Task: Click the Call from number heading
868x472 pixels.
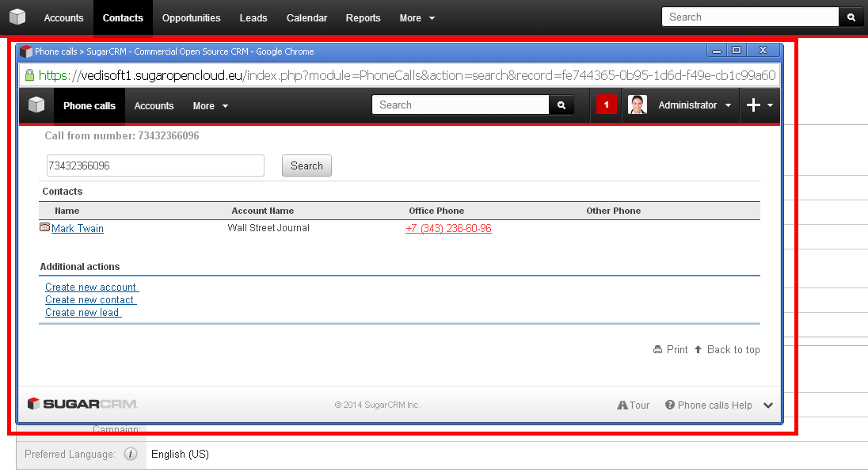Action: (122, 136)
